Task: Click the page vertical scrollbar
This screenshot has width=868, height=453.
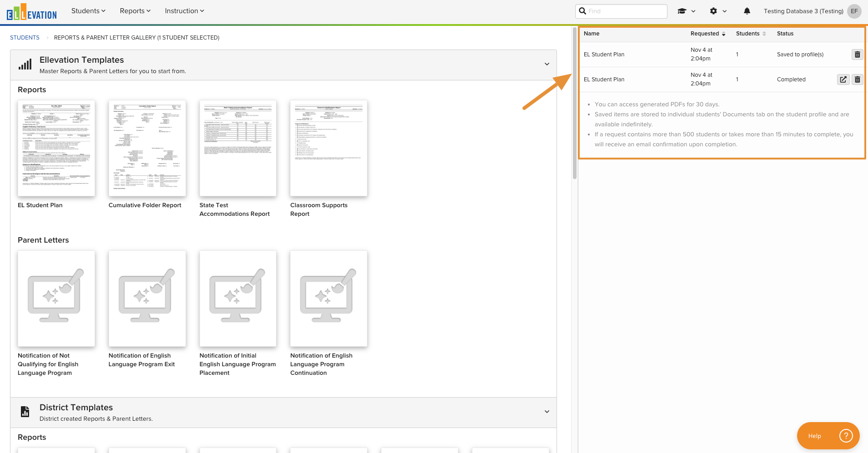Action: [x=575, y=104]
